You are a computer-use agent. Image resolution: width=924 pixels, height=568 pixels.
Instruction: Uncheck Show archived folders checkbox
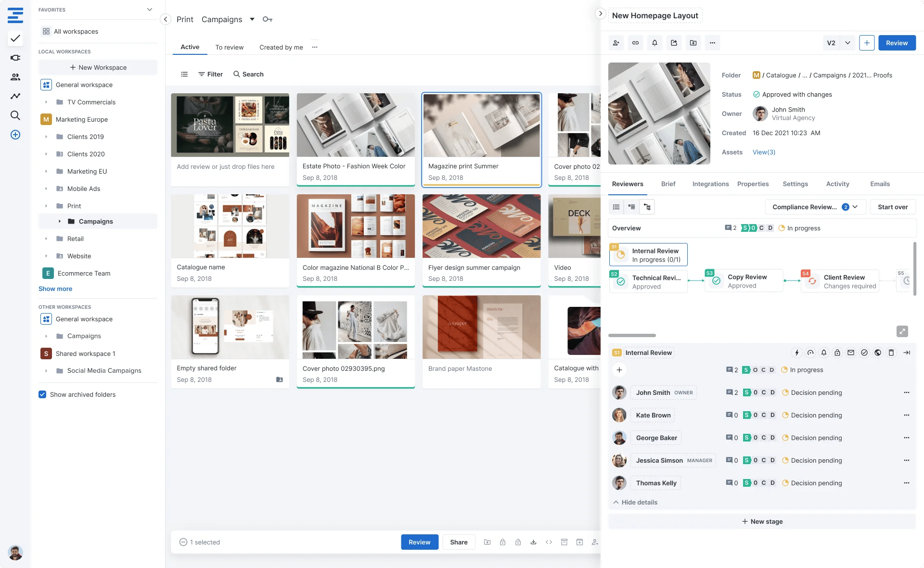tap(42, 394)
